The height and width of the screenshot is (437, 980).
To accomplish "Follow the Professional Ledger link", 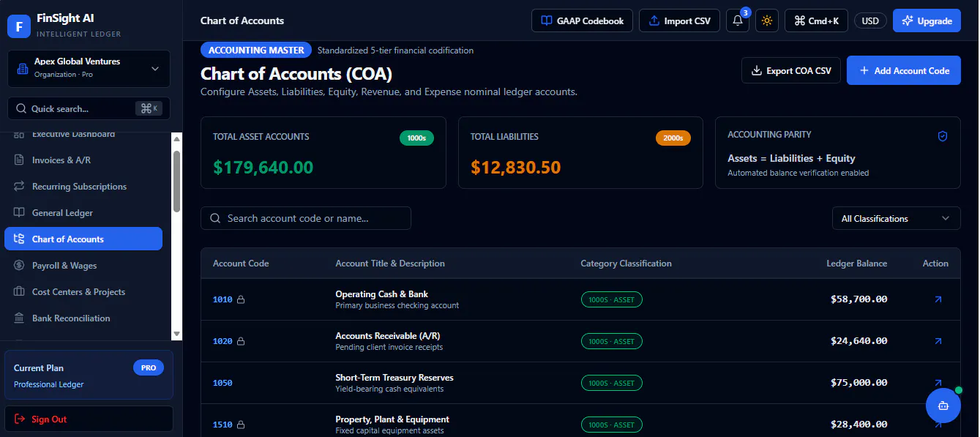I will tap(49, 384).
